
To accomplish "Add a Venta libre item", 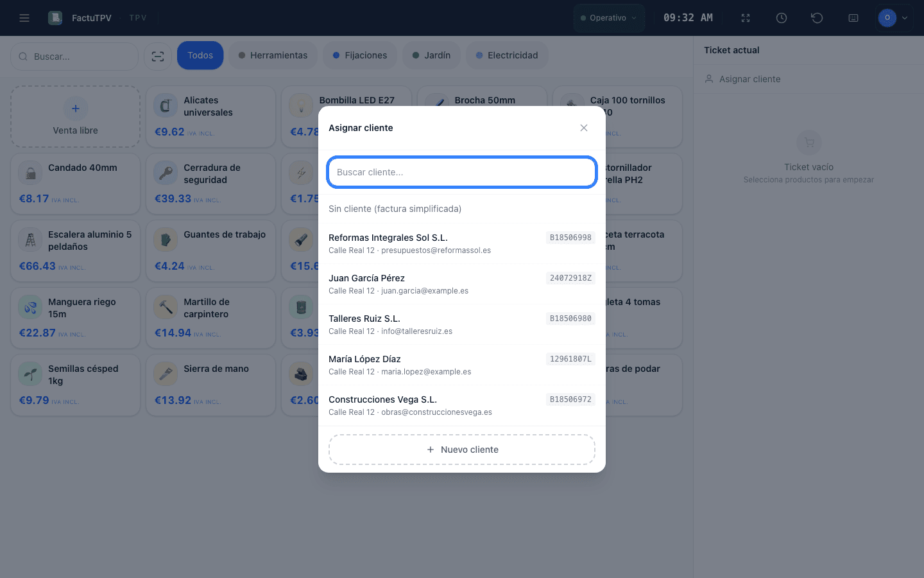I will point(76,117).
